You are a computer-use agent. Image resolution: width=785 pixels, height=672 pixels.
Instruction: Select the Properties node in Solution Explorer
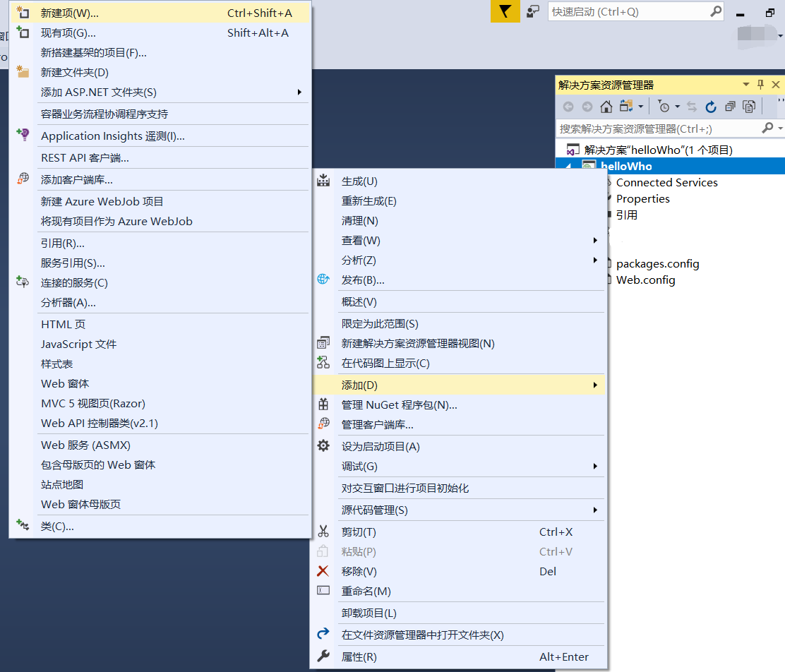coord(643,199)
